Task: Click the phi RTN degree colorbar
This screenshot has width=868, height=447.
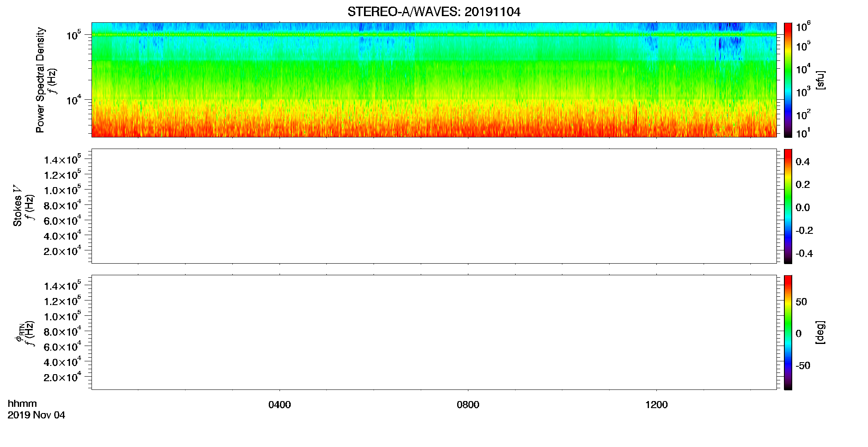Action: [x=788, y=332]
